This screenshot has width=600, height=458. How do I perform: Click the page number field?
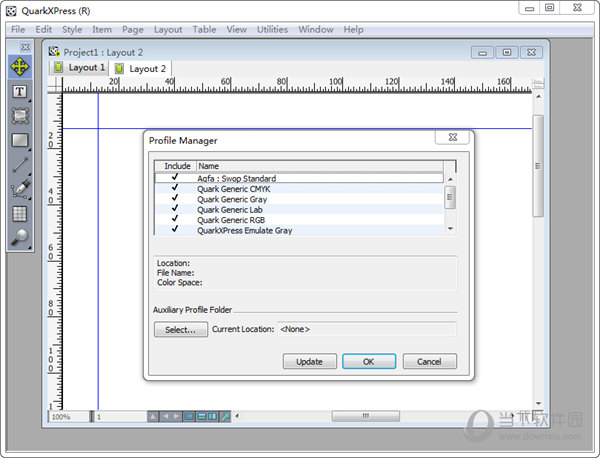click(120, 417)
